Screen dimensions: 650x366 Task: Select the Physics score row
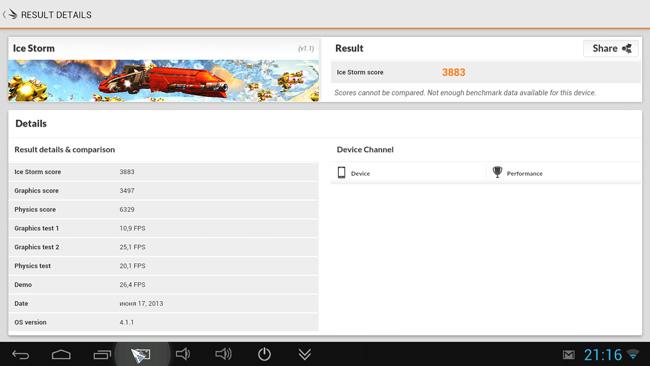click(x=164, y=209)
